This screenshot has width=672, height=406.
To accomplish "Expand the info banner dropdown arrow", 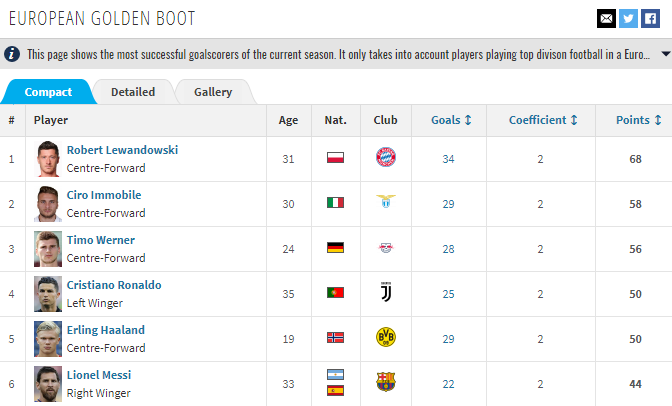I will point(666,54).
